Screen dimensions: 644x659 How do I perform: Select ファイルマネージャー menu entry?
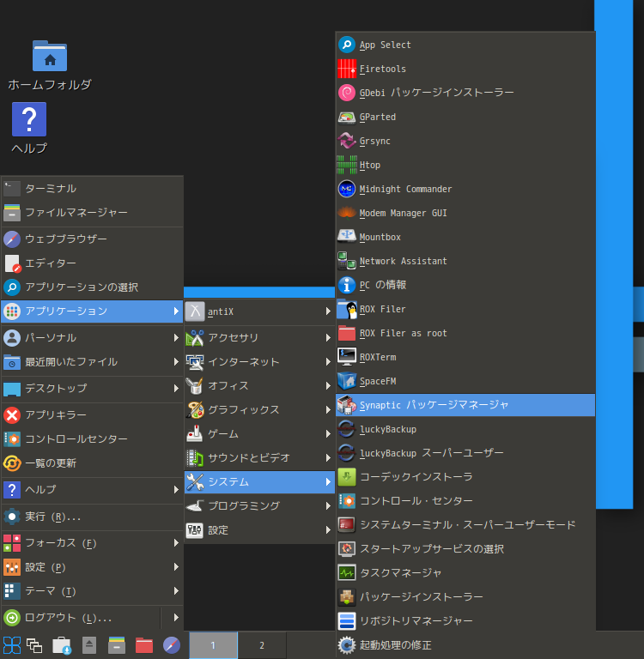[x=92, y=212]
